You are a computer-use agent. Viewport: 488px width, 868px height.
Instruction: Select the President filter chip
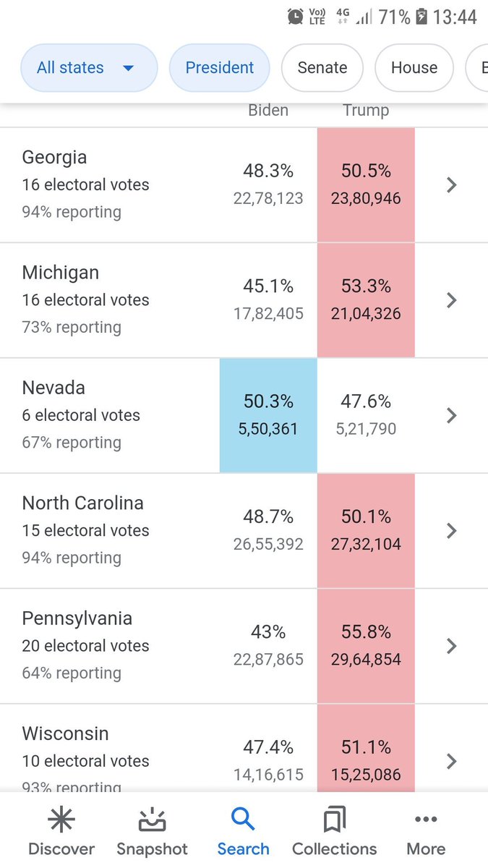click(219, 68)
